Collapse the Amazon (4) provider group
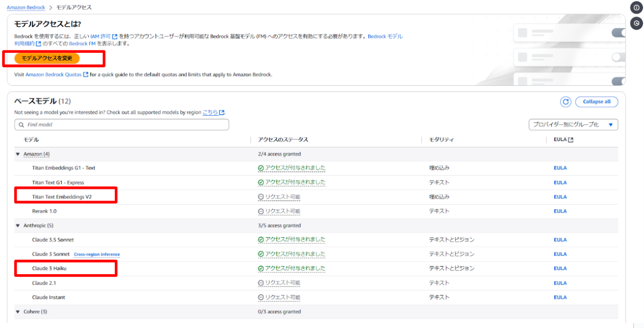Screen dimensions: 644x328 [18, 154]
